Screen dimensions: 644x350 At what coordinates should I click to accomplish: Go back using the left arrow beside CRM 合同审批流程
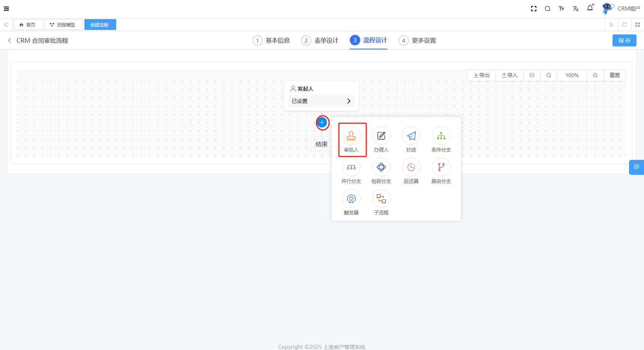9,40
